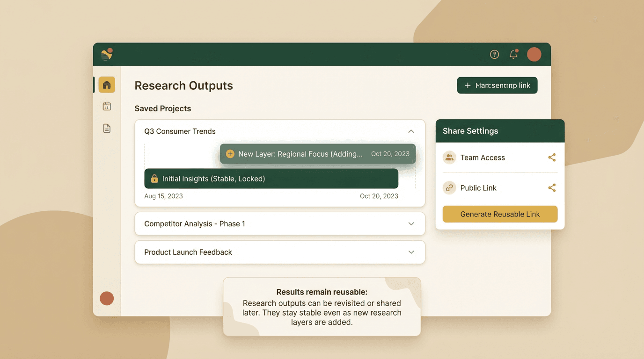Screen dimensions: 644x359
Task: Click the Share Settings header
Action: point(500,131)
